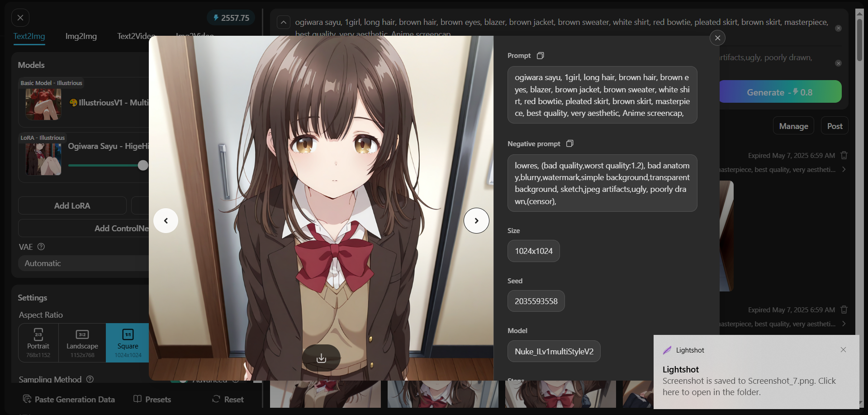Delete the first expired generation entry
Screen dimensions: 868x415
[844, 155]
